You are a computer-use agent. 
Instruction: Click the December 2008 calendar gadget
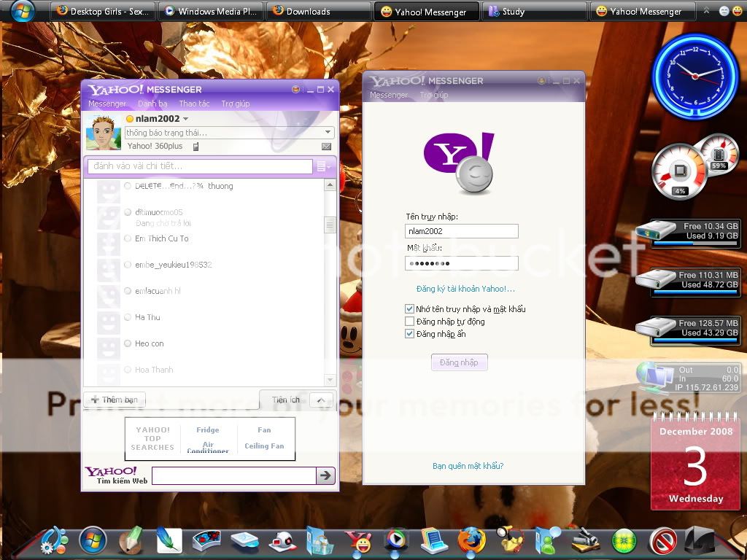(x=695, y=462)
